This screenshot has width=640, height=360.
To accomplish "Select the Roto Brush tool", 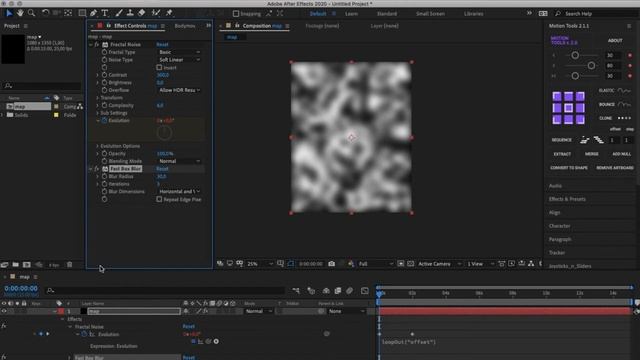I will tap(156, 13).
